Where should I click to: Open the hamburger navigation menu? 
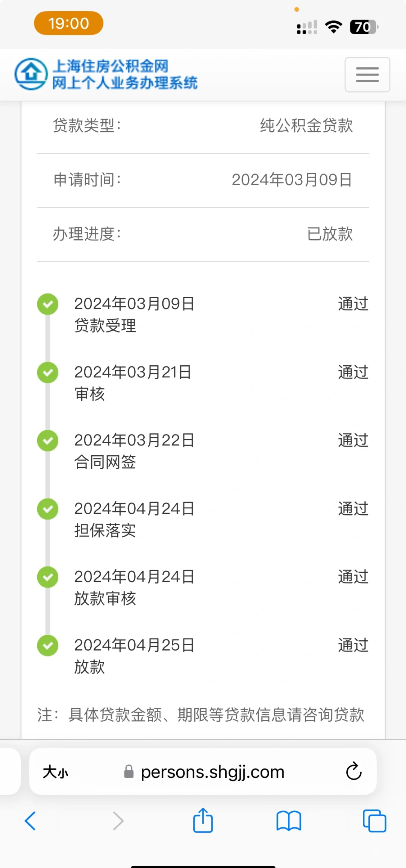367,74
